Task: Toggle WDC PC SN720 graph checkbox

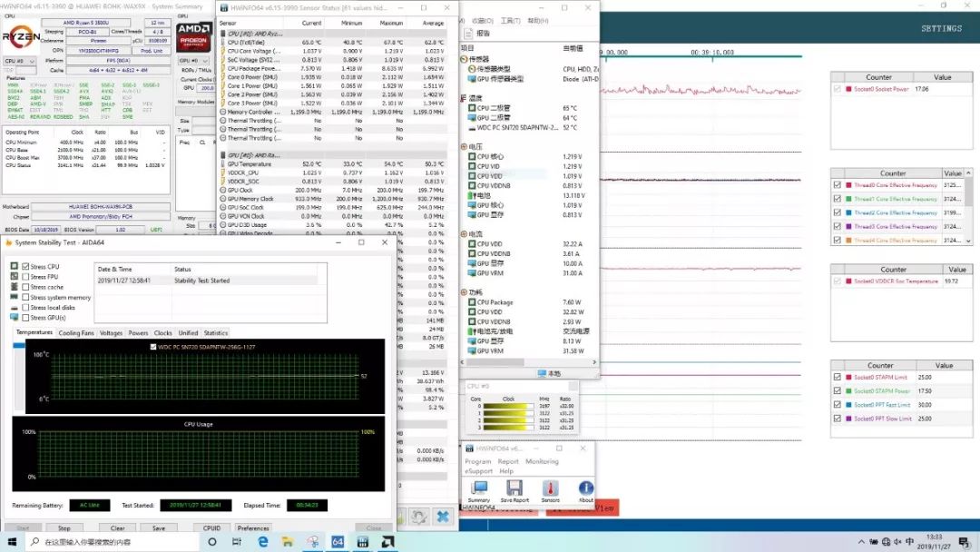Action: click(153, 346)
